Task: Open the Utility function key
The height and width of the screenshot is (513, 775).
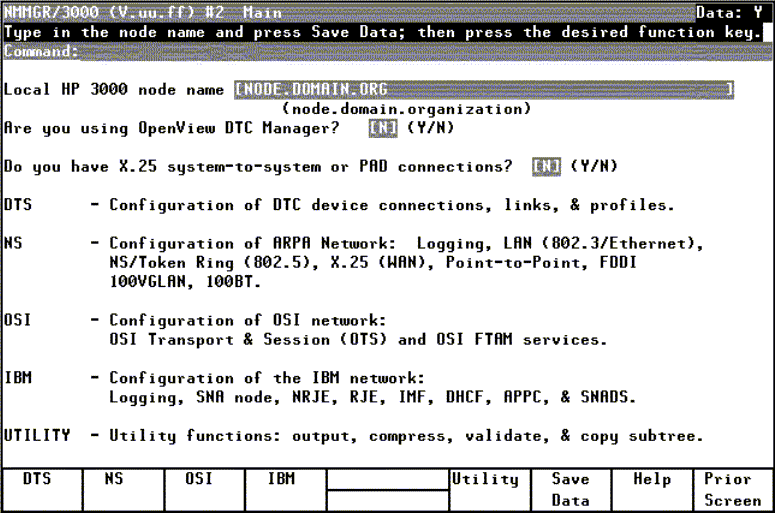Action: click(490, 489)
